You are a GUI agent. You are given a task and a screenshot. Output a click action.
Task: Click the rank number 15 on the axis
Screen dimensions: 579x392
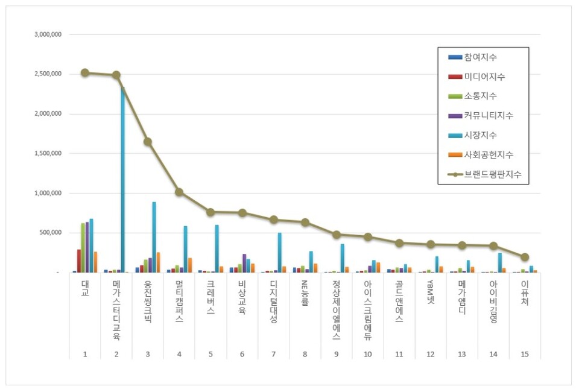point(525,354)
